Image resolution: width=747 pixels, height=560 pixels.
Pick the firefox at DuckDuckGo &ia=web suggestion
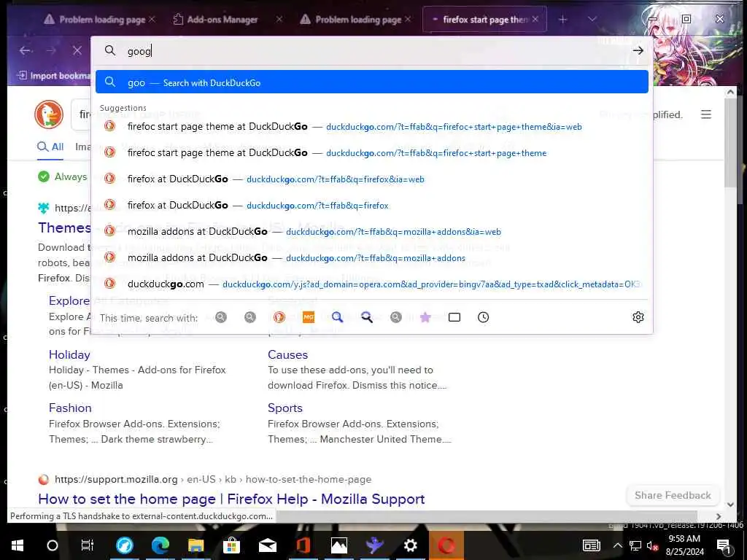coord(371,179)
